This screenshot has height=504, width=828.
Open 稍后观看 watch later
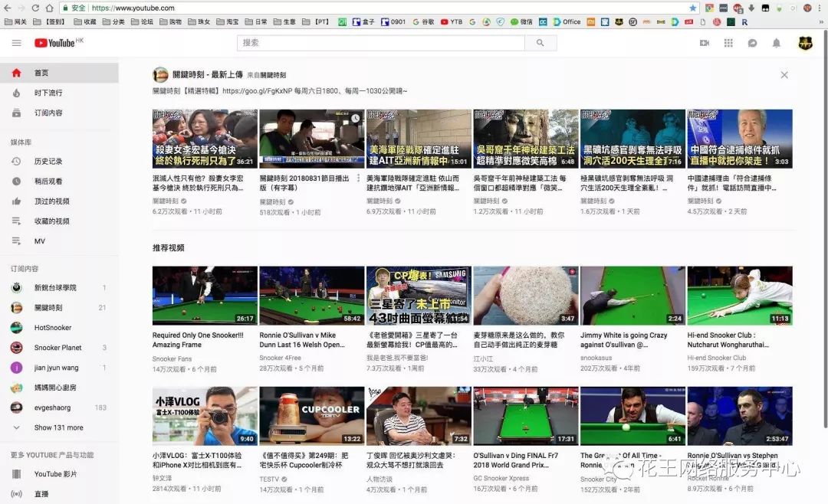tap(59, 181)
